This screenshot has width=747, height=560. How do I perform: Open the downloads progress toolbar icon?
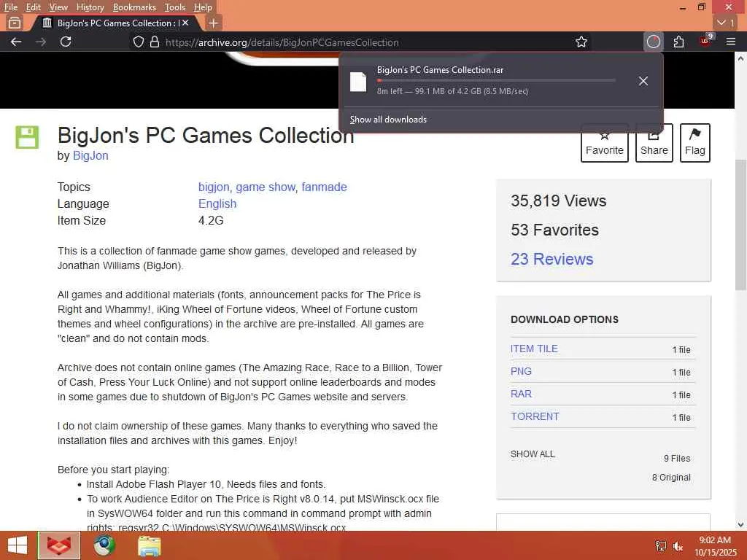[x=654, y=42]
